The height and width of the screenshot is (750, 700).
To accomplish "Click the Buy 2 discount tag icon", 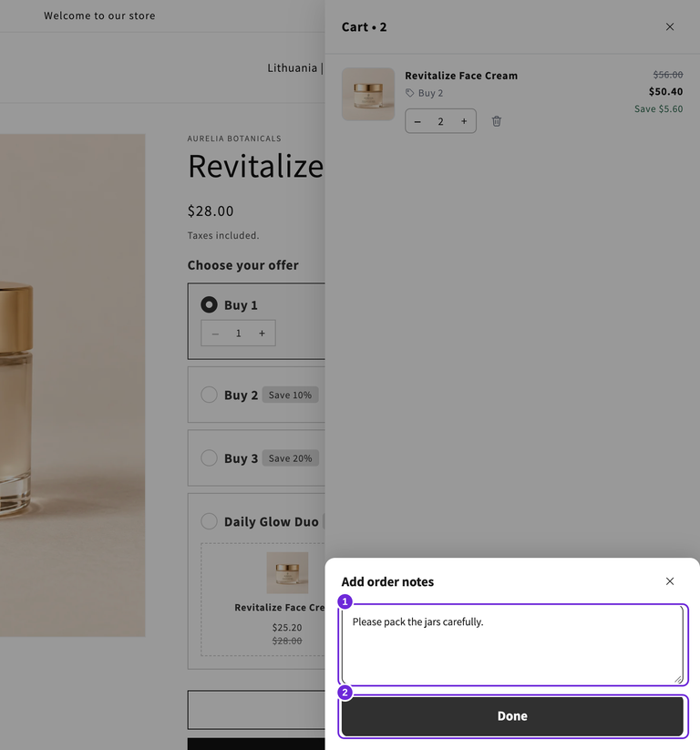I will click(x=409, y=93).
